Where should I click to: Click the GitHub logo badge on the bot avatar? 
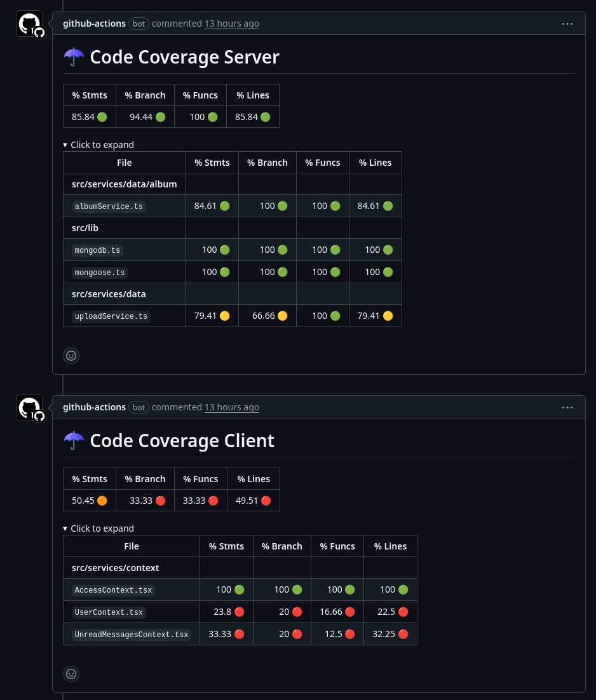click(x=39, y=33)
